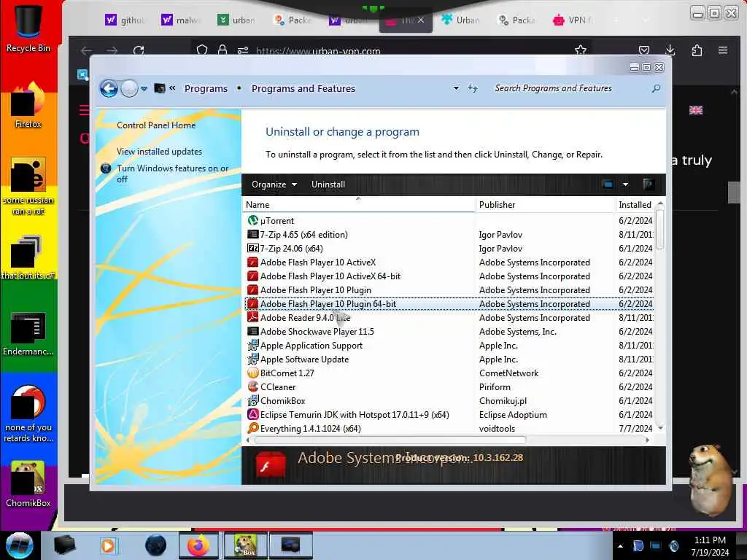747x560 pixels.
Task: Switch to the 'VPN f' Firefox tab
Action: pyautogui.click(x=572, y=20)
